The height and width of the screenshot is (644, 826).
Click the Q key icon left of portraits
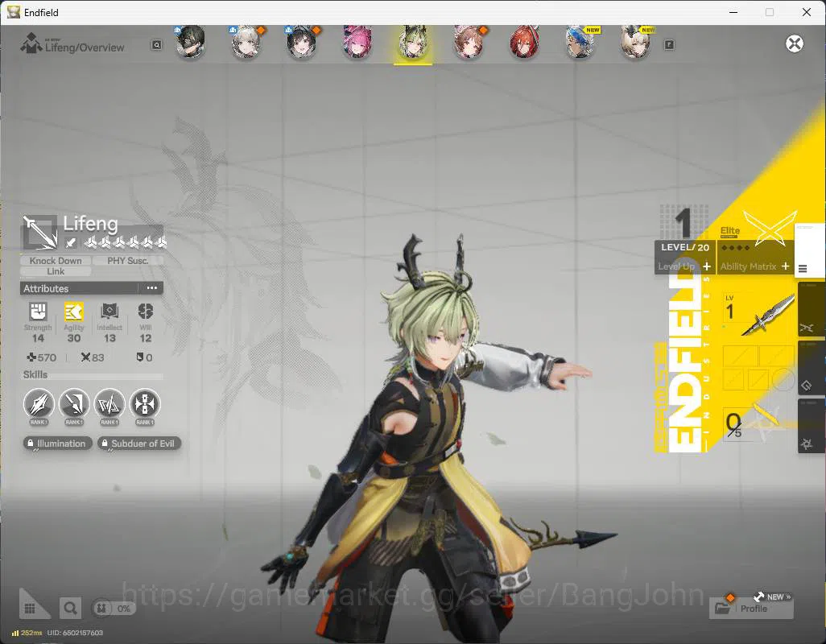point(156,45)
